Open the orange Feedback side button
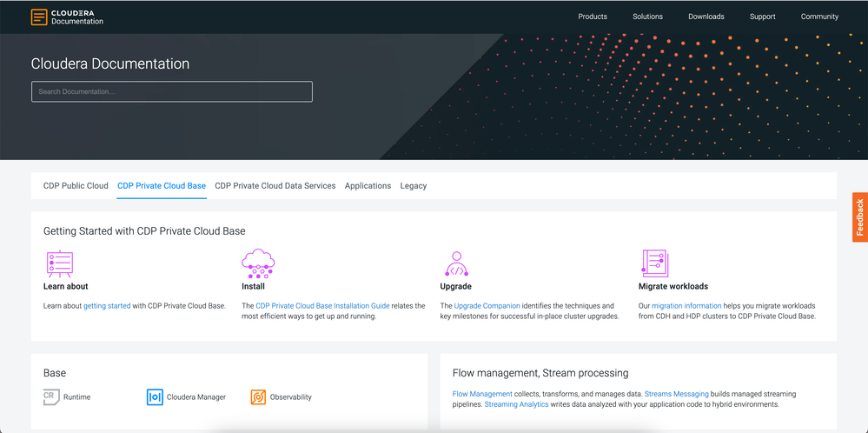This screenshot has height=433, width=868. point(859,217)
